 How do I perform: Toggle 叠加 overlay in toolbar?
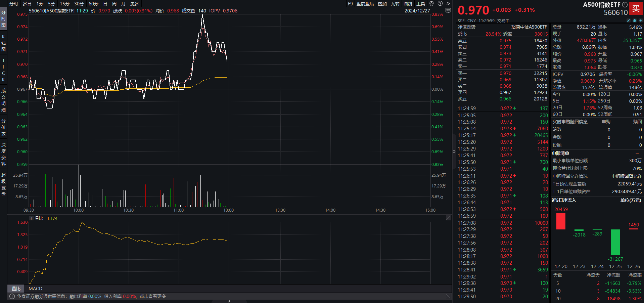point(382,4)
